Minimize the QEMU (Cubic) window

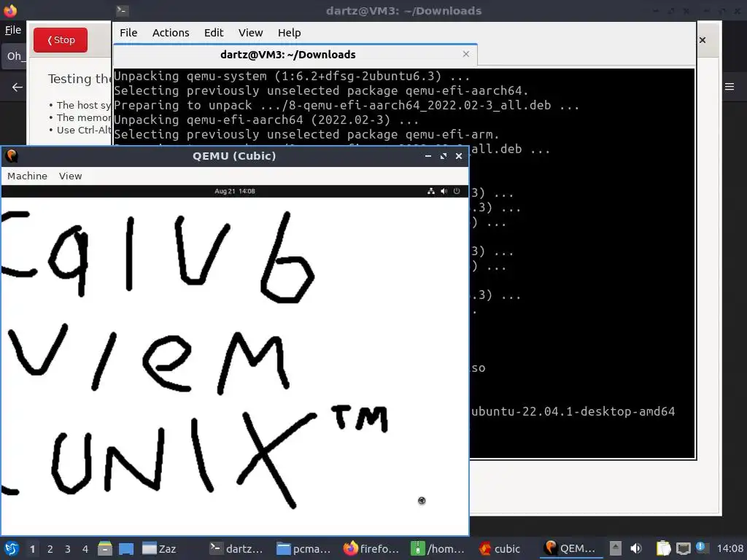[427, 156]
